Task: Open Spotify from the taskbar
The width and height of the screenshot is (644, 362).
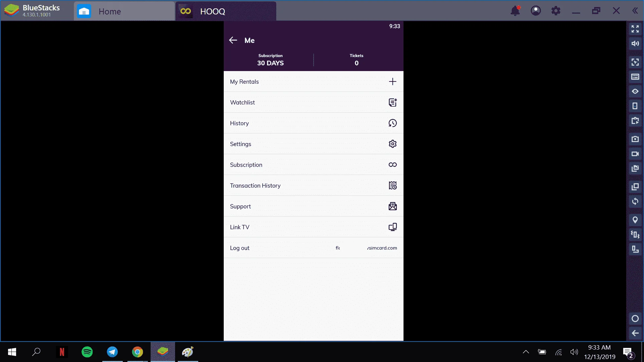Action: click(x=87, y=352)
